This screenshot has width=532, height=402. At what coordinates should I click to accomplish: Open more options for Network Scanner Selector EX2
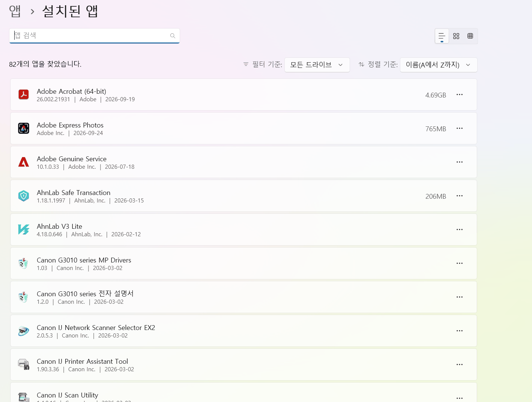pos(460,331)
